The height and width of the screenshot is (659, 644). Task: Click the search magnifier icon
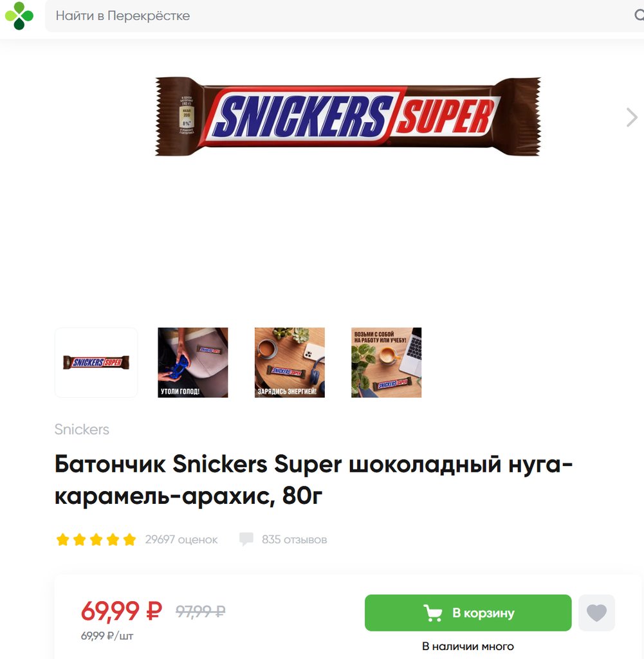639,15
